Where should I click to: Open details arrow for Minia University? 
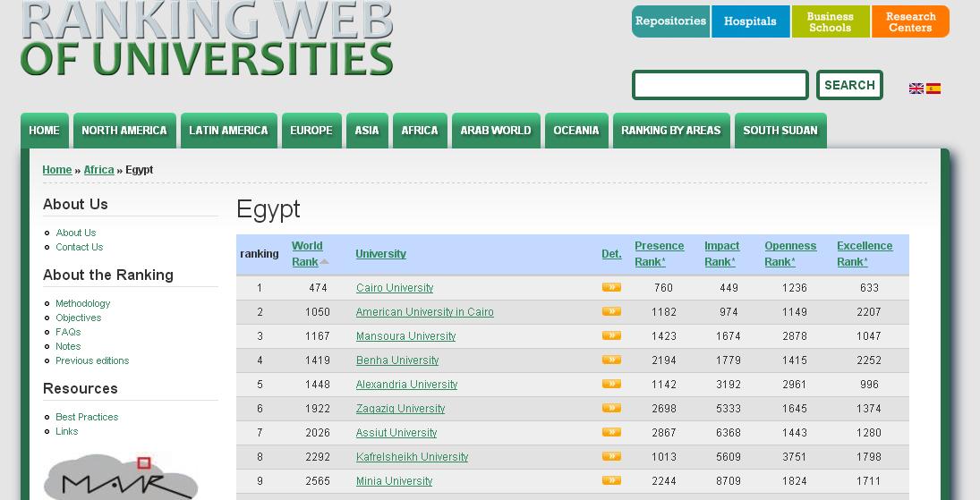(611, 480)
